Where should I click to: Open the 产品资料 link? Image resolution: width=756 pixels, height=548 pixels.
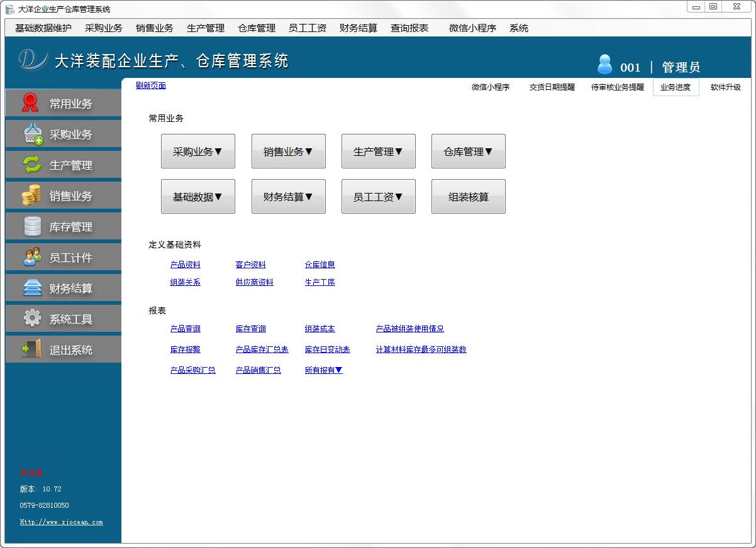(186, 265)
